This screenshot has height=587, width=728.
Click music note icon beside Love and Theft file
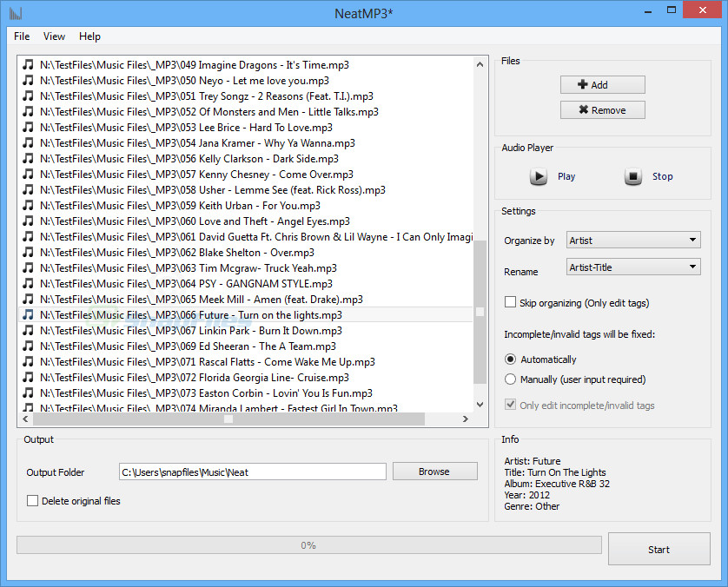pos(29,221)
